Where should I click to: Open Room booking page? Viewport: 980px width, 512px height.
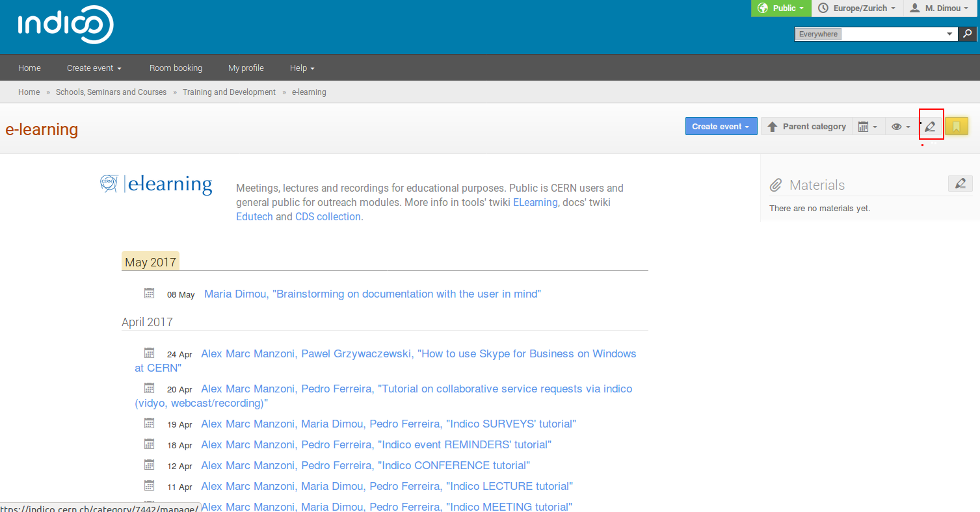(176, 68)
